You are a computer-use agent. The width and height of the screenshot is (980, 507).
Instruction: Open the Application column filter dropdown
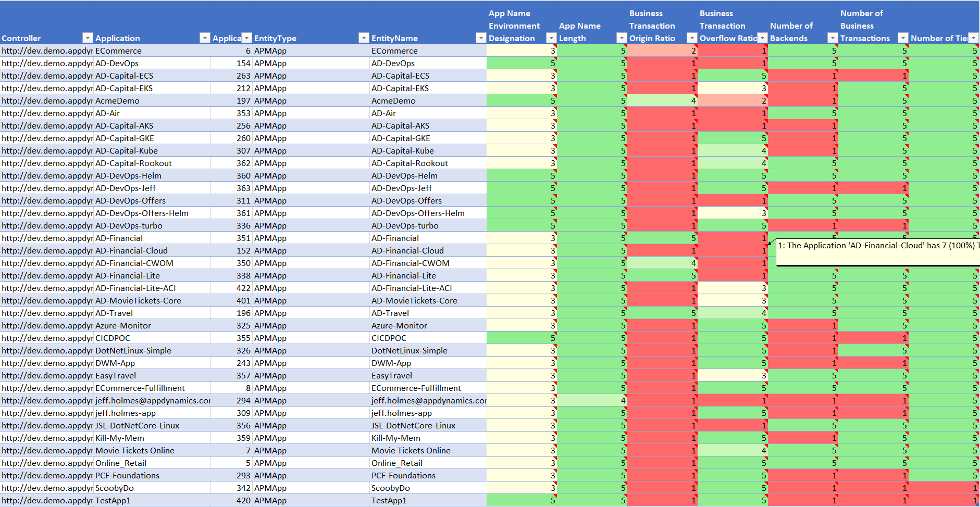(x=205, y=38)
